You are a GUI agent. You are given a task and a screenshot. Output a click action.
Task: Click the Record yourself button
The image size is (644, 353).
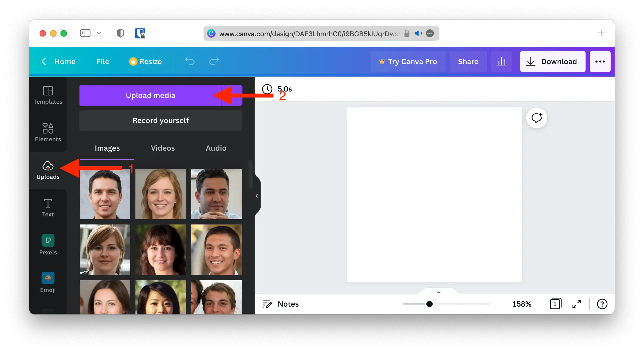[160, 120]
